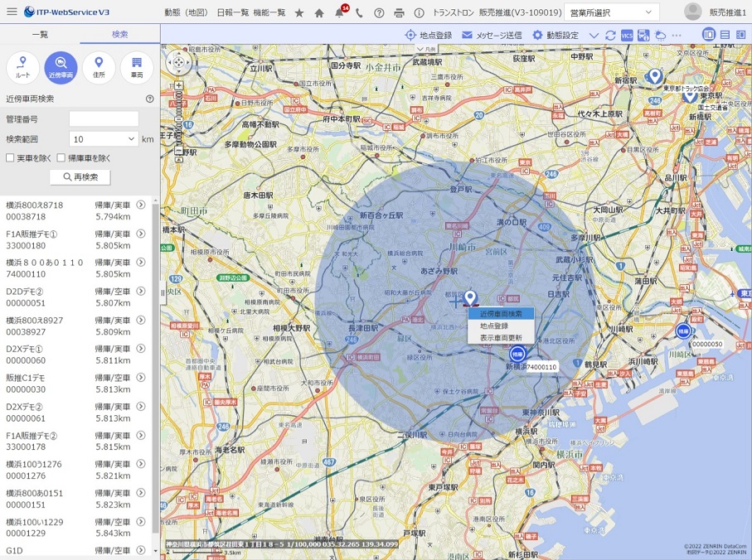Switch to list-only layout
Screen dimensions: 752x560
click(725, 35)
